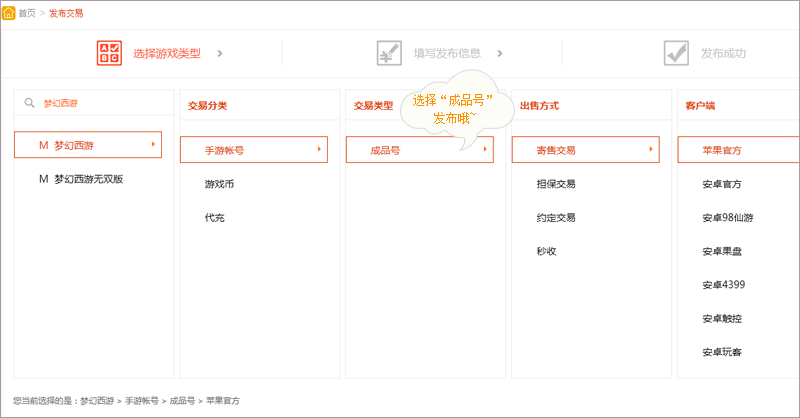
Task: Expand the 寄售交易 sale method arrow
Action: 651,150
